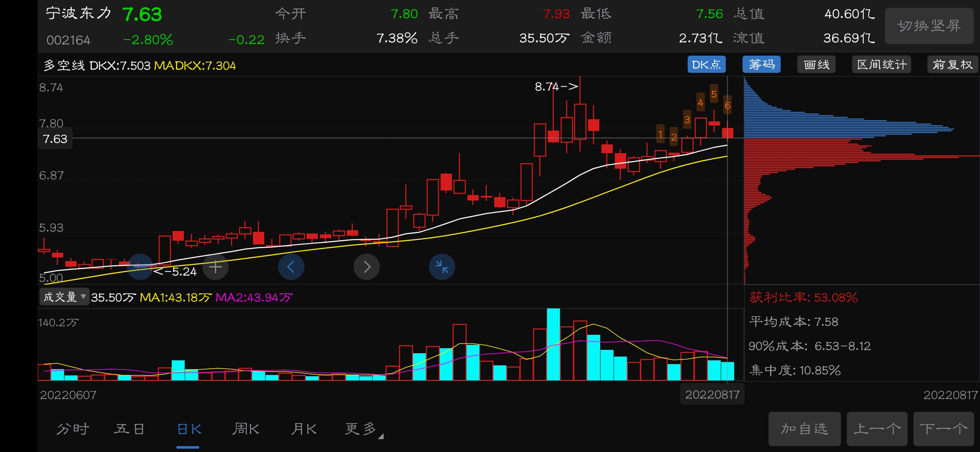Toggle the DK点 indicator button
The width and height of the screenshot is (980, 452).
tap(707, 64)
